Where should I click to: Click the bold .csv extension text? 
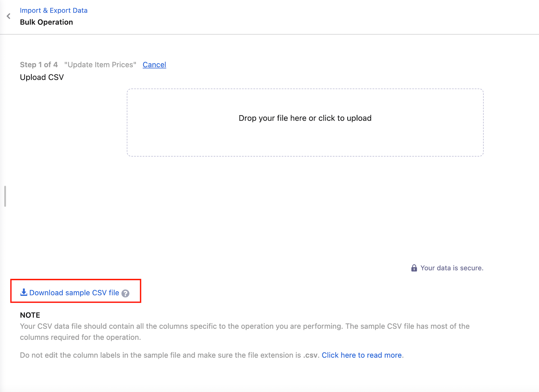(x=310, y=355)
